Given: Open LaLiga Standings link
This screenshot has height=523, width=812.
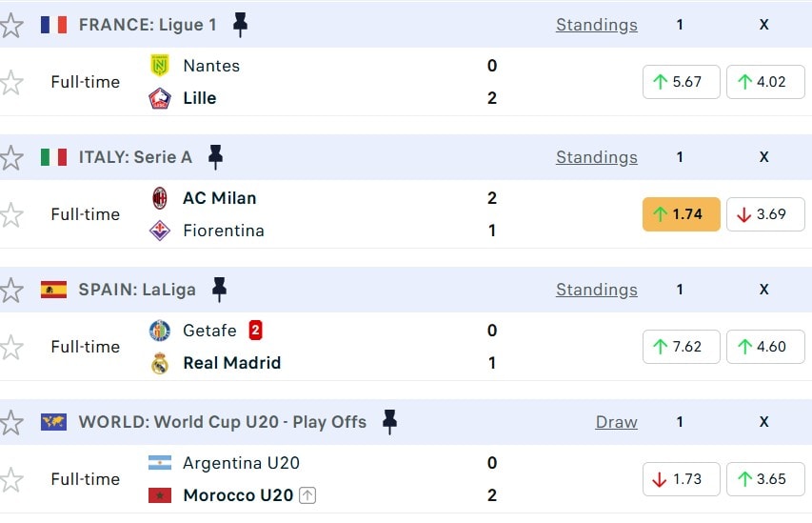Looking at the screenshot, I should pos(596,290).
